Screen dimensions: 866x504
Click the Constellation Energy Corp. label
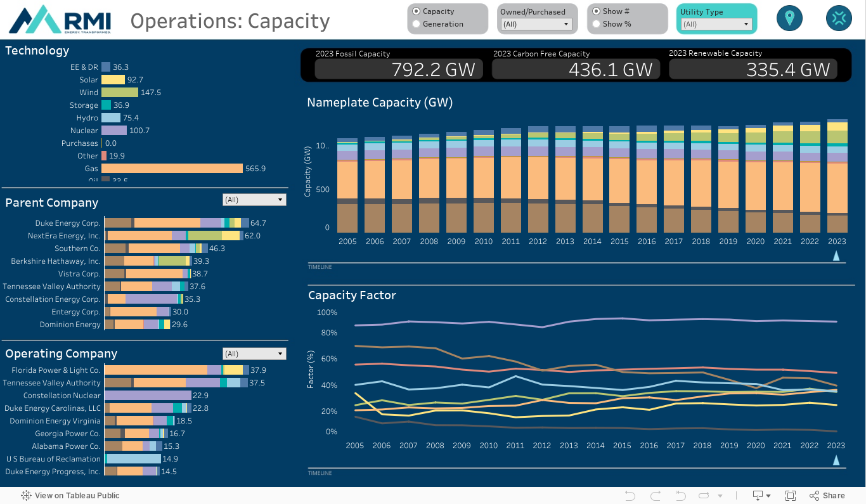tap(53, 299)
